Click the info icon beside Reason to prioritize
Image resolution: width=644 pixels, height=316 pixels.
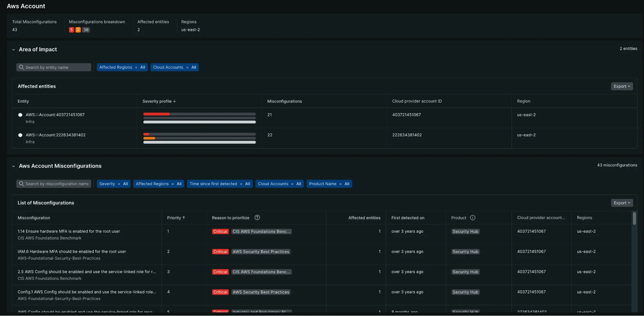pyautogui.click(x=257, y=217)
